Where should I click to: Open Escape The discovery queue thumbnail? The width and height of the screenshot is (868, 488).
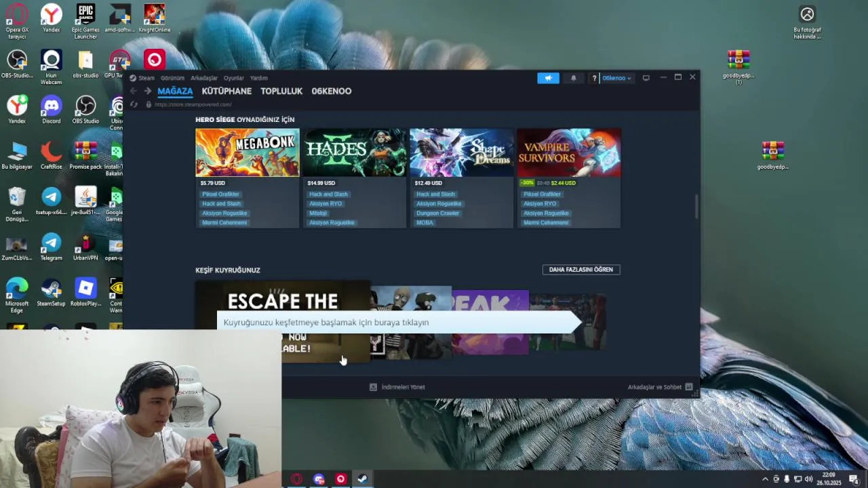pos(283,322)
